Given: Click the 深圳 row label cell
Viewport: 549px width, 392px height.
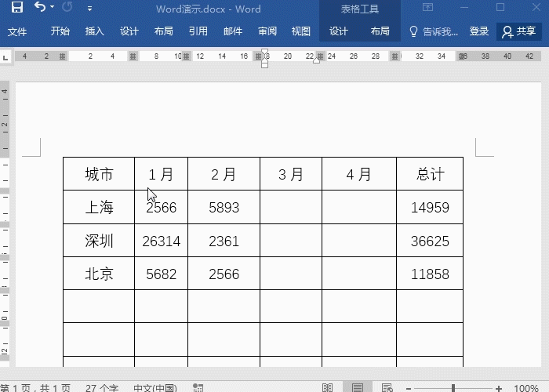Looking at the screenshot, I should click(99, 241).
